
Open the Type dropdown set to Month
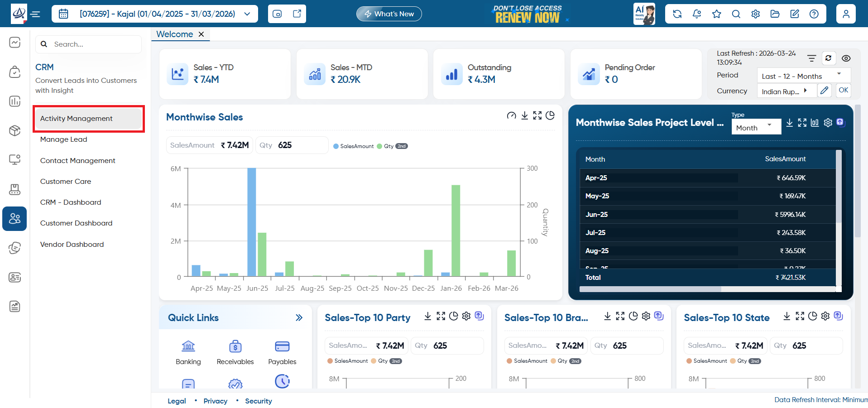756,128
